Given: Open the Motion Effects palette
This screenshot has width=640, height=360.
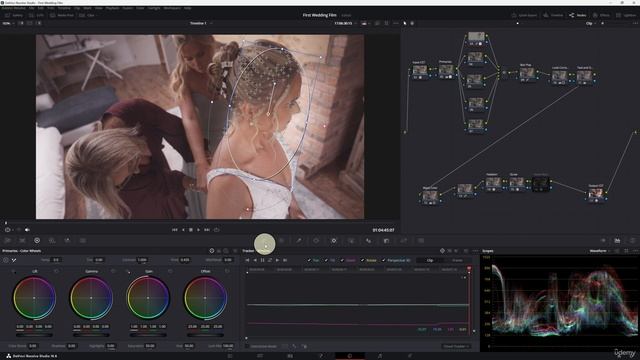Looking at the screenshot, I should point(83,241).
